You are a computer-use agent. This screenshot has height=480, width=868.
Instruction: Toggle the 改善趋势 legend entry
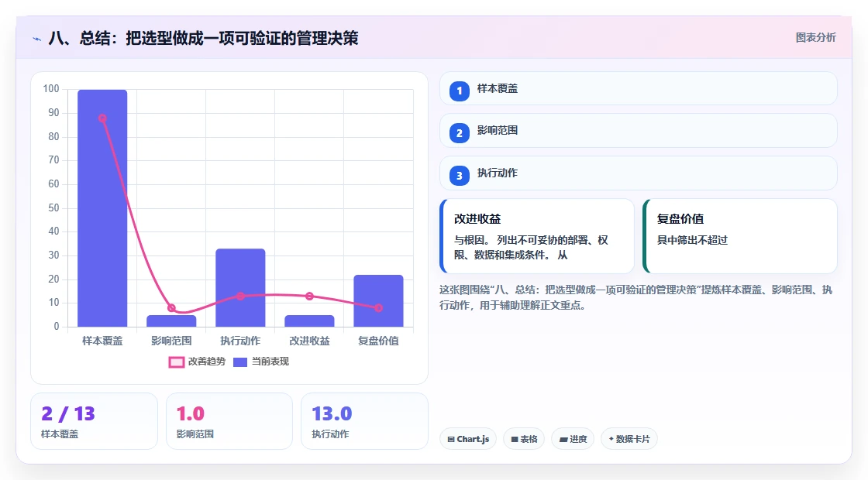[197, 362]
